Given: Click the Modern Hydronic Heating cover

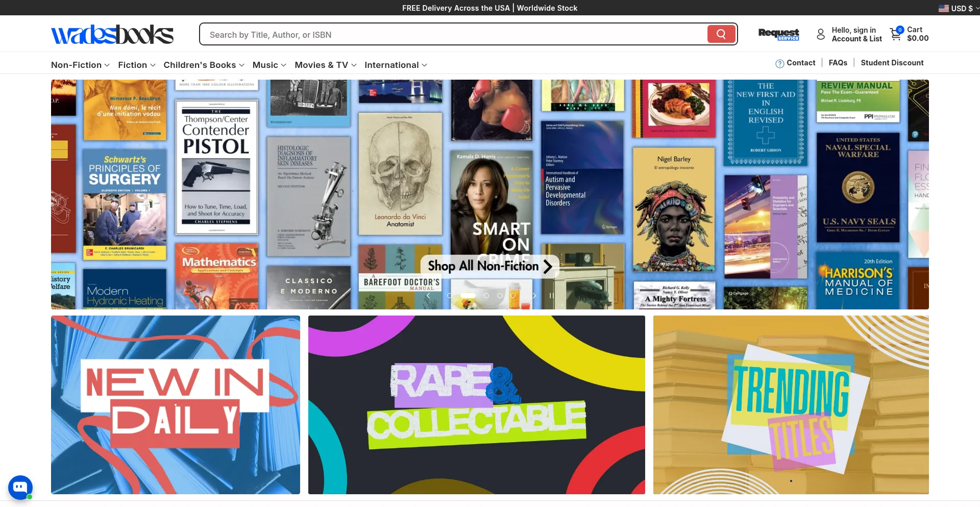Looking at the screenshot, I should point(125,289).
